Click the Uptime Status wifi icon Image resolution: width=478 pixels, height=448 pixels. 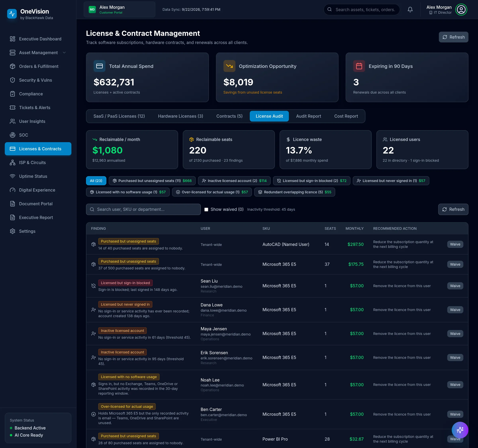(x=13, y=176)
